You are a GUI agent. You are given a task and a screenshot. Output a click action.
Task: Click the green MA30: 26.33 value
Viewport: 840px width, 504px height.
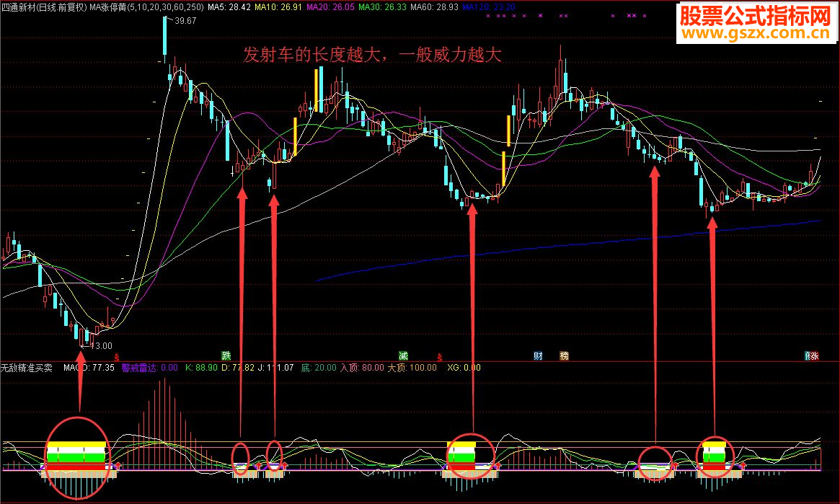coord(382,7)
